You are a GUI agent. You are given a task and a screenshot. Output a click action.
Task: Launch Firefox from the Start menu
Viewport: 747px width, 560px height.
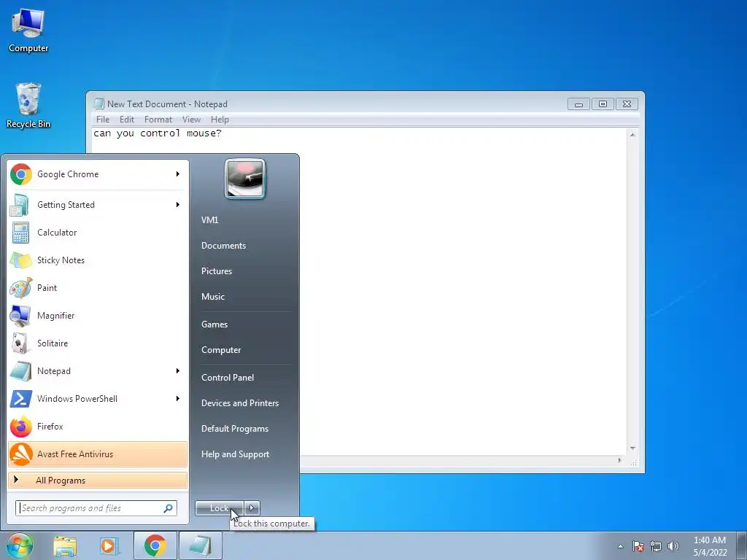(x=98, y=426)
